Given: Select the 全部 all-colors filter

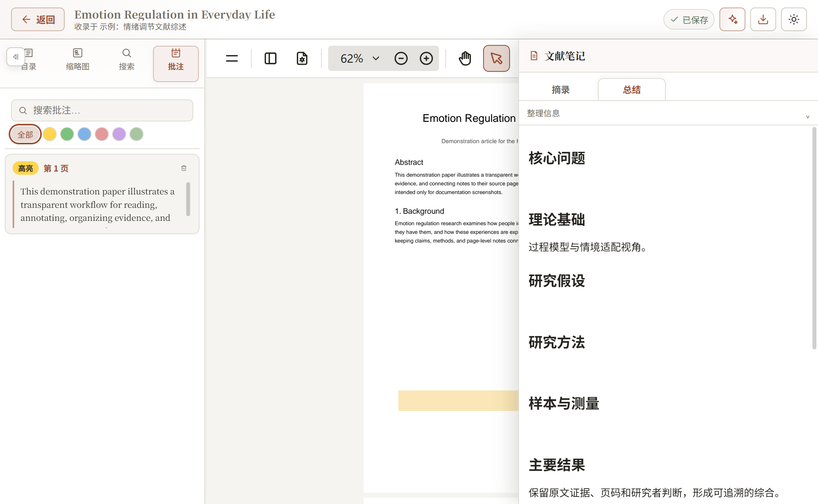Looking at the screenshot, I should 25,134.
